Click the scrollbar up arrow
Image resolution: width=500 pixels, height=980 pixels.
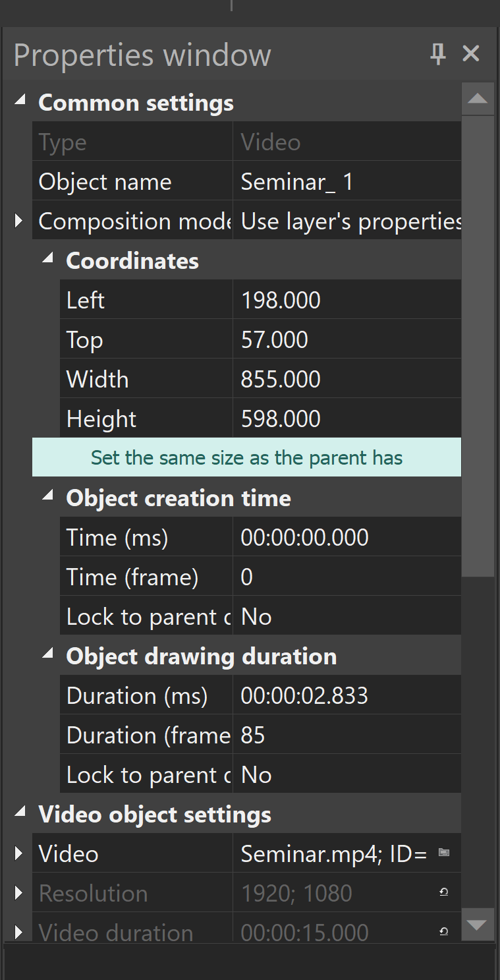pos(478,99)
